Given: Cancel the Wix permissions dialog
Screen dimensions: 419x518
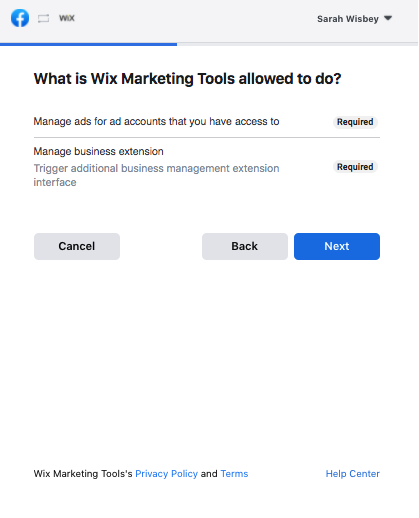Looking at the screenshot, I should point(77,246).
